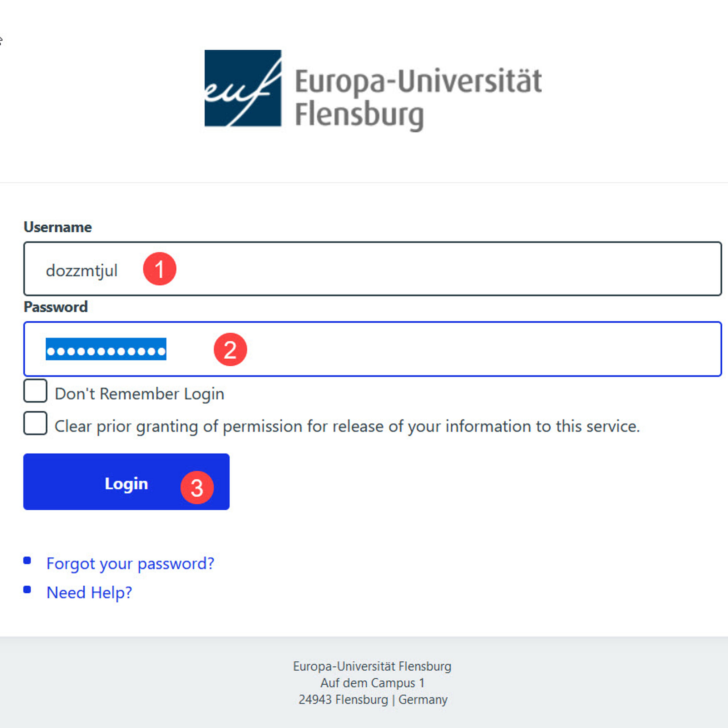Open the Forgot your password? link
The width and height of the screenshot is (728, 728).
click(x=130, y=564)
